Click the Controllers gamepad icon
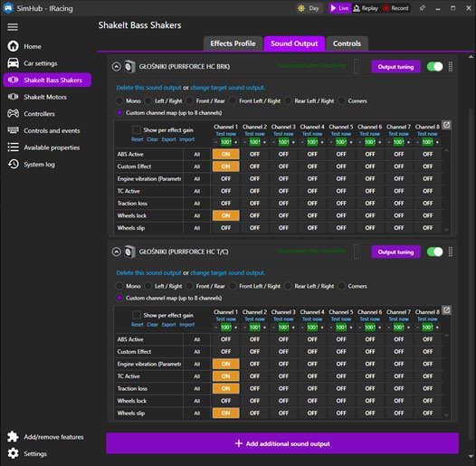The width and height of the screenshot is (476, 466). pyautogui.click(x=13, y=113)
